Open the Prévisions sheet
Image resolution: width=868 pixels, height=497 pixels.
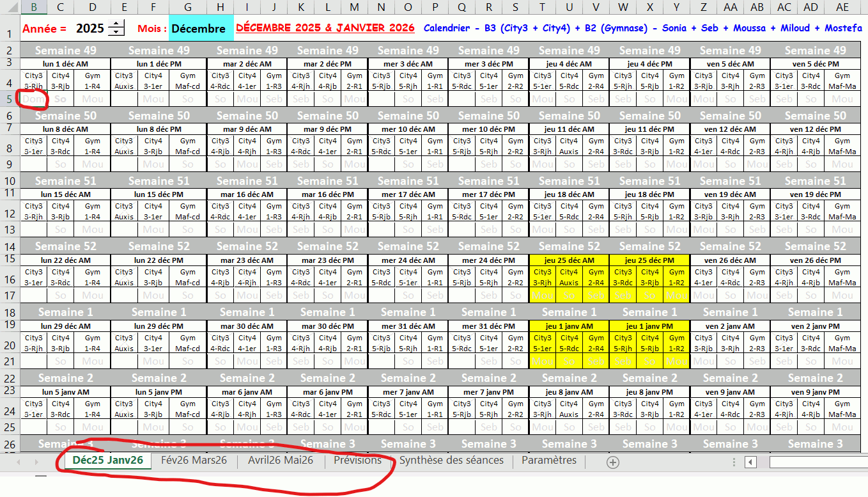click(x=357, y=461)
